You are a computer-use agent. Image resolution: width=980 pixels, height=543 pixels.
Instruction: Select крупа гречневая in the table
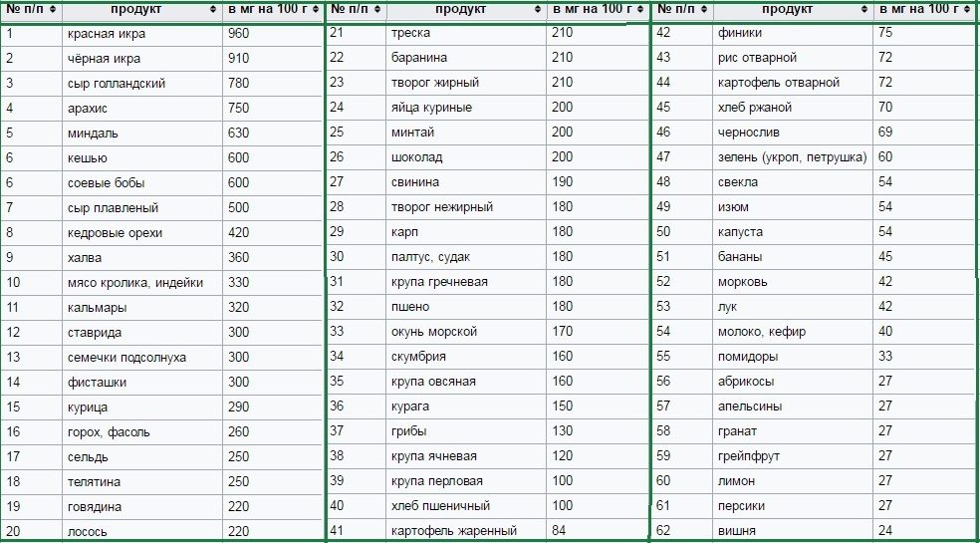(466, 282)
